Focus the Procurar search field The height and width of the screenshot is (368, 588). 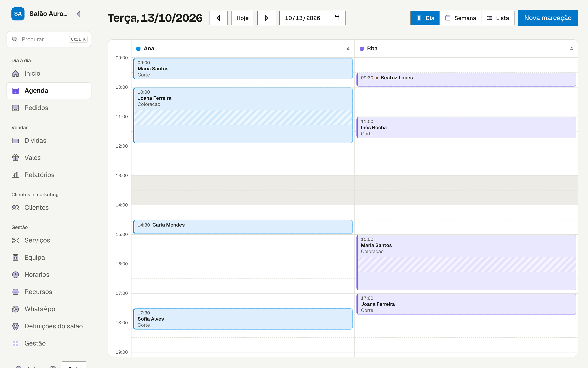tap(49, 39)
